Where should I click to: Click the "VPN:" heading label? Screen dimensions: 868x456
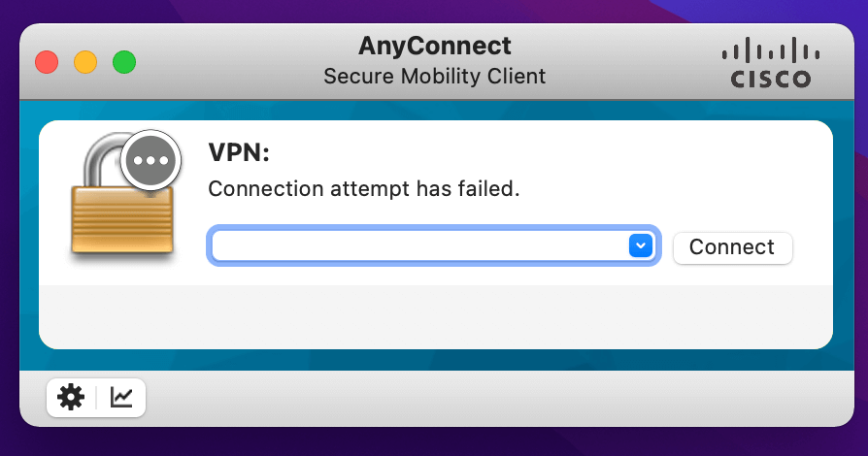coord(239,152)
